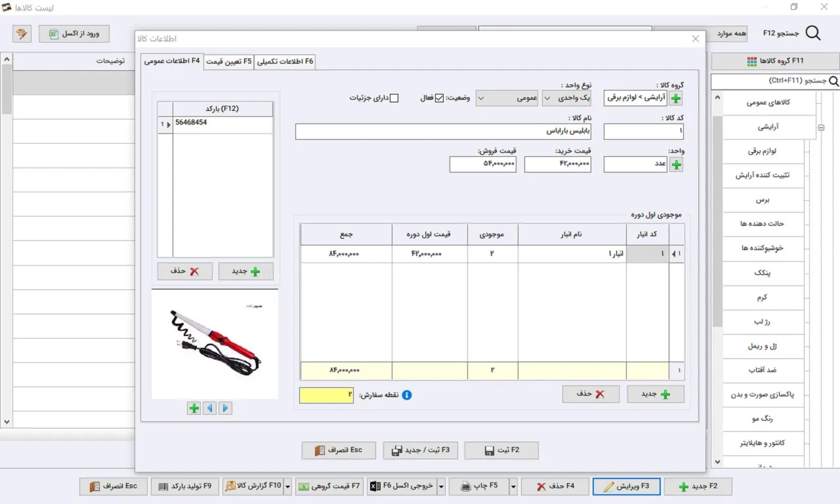Click the F3 ویرایش edit button

(x=626, y=486)
